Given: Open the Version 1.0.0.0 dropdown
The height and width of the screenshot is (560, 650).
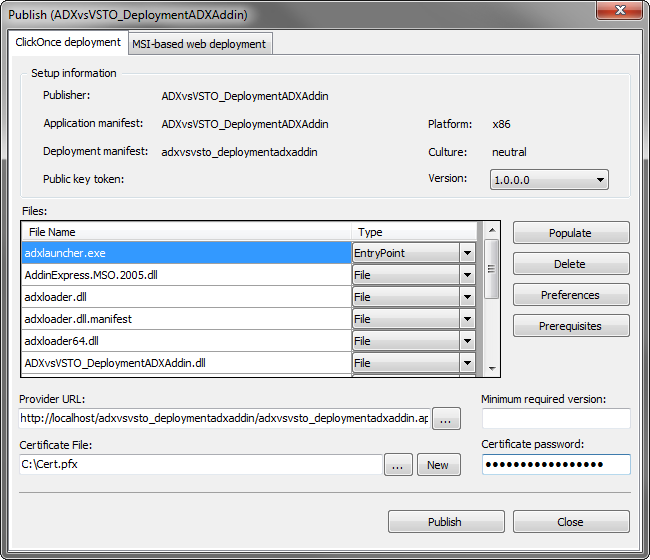Looking at the screenshot, I should 549,180.
